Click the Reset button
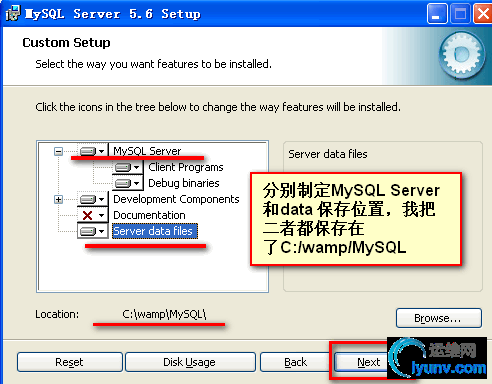The height and width of the screenshot is (384, 492). coord(70,362)
